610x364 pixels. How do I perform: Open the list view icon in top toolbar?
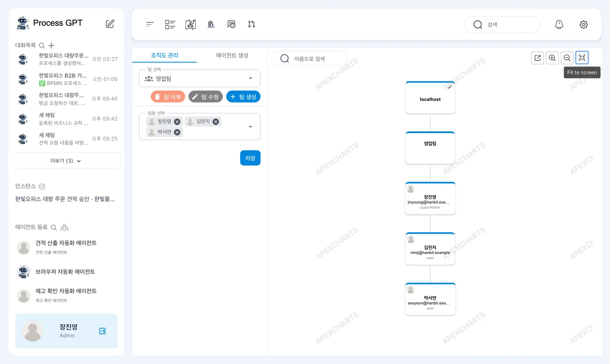click(170, 24)
